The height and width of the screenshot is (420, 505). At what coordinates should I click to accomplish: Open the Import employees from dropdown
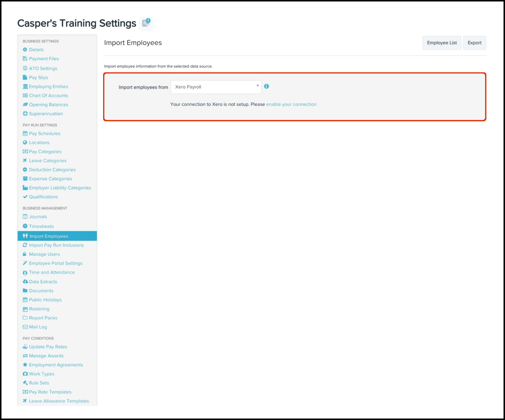(x=216, y=87)
